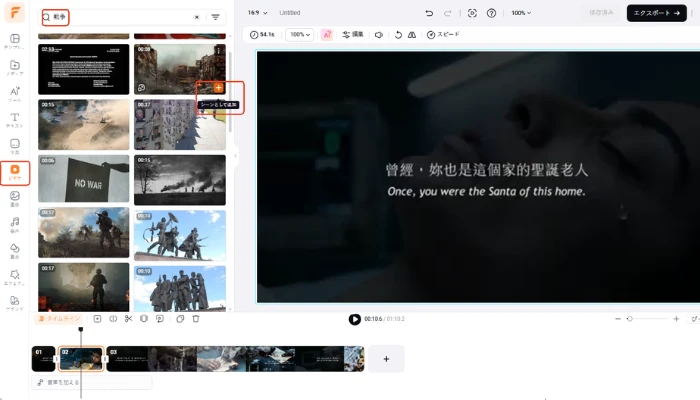
Task: Open the 16:9 aspect ratio dropdown
Action: click(x=258, y=12)
